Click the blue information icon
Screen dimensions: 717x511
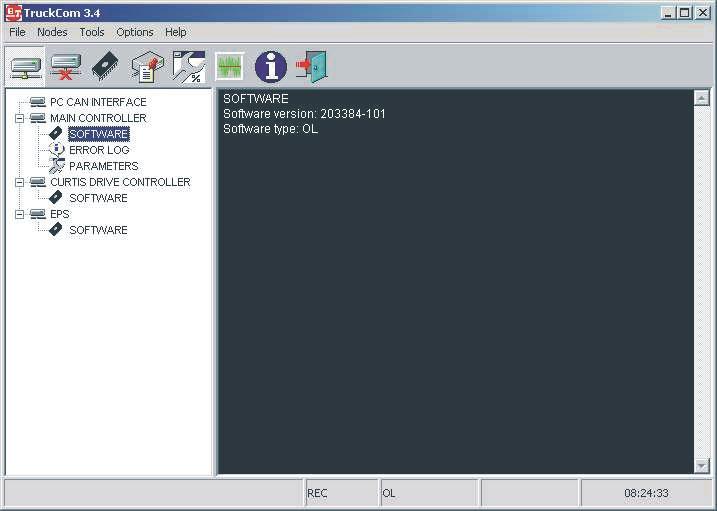271,67
